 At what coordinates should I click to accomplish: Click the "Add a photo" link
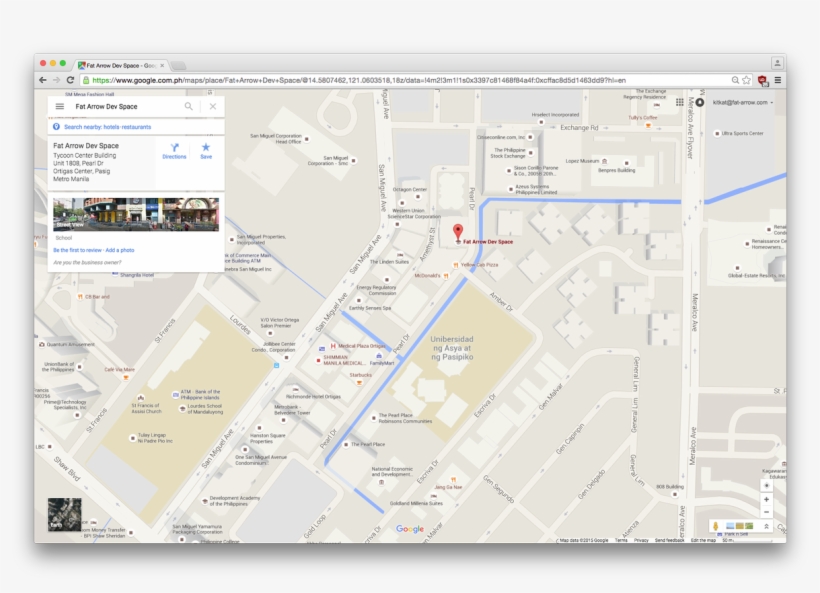(x=120, y=250)
